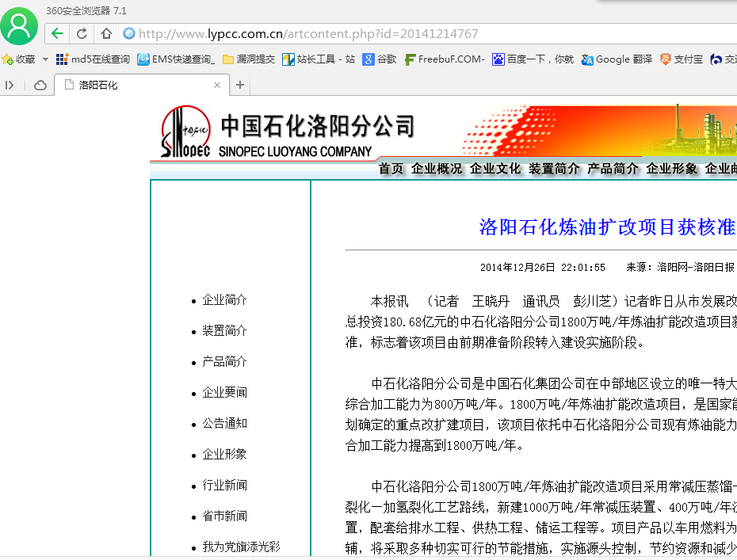Open the browser home page icon
This screenshot has width=737, height=560.
pos(107,34)
